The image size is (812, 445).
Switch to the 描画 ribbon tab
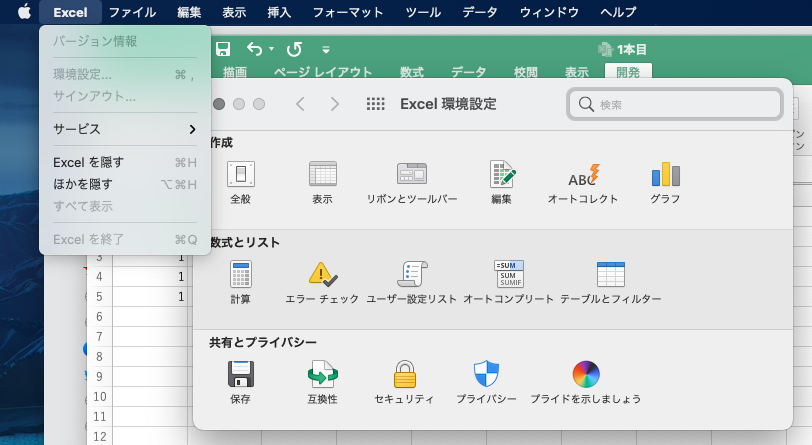(235, 72)
